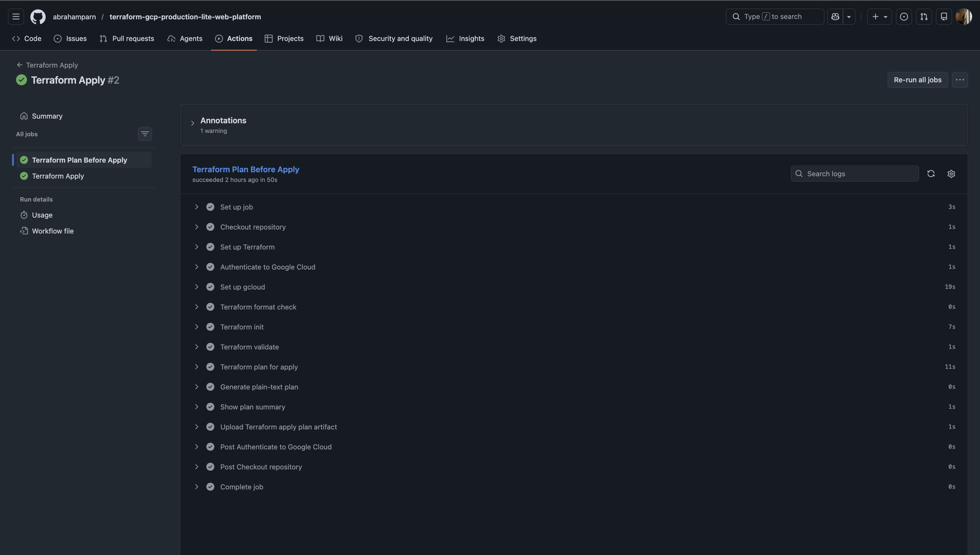Screen dimensions: 980x555
Task: Expand Upload Terraform apply plan artifact step
Action: 574,427
